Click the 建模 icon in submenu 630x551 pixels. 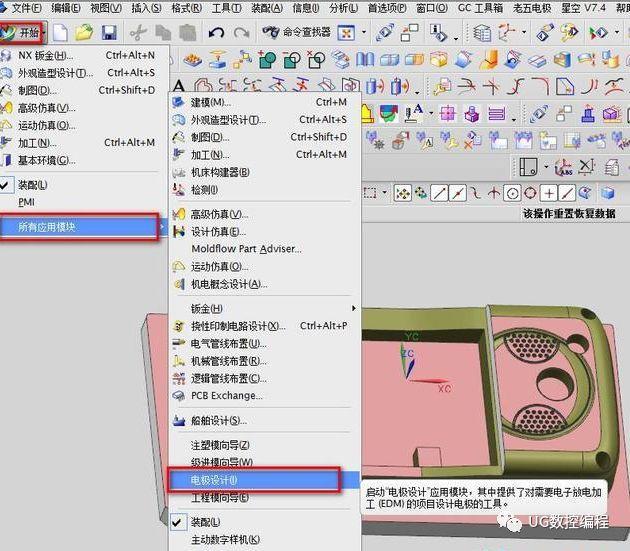[x=178, y=102]
